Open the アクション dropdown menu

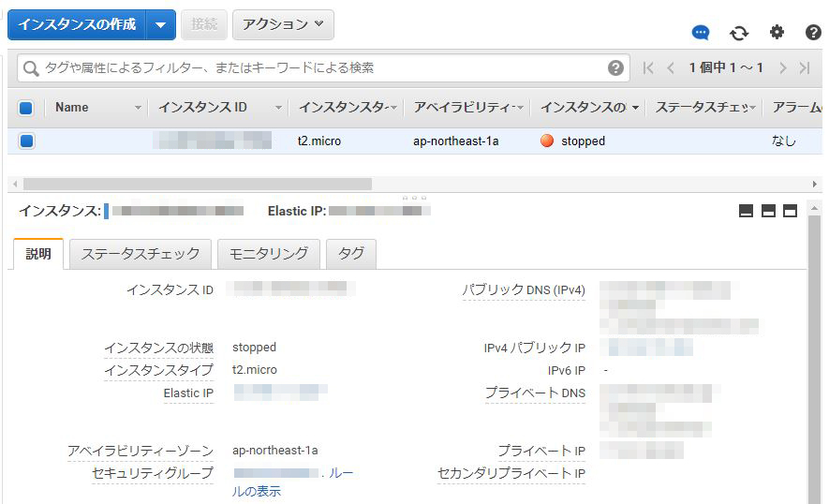pos(283,24)
